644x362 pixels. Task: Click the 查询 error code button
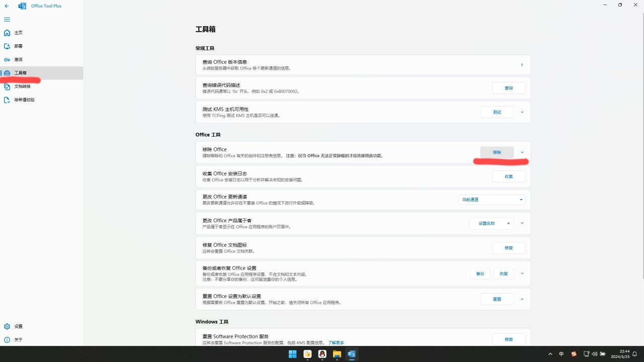pos(509,88)
